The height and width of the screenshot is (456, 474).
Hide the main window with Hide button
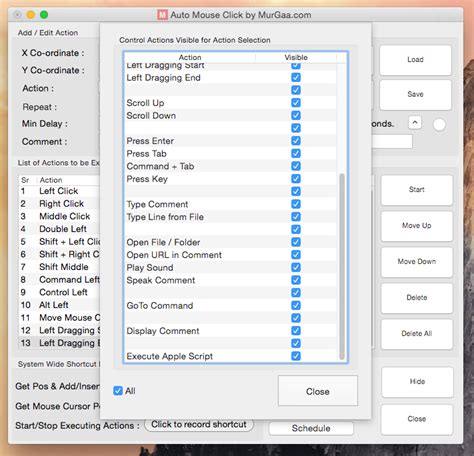click(417, 382)
